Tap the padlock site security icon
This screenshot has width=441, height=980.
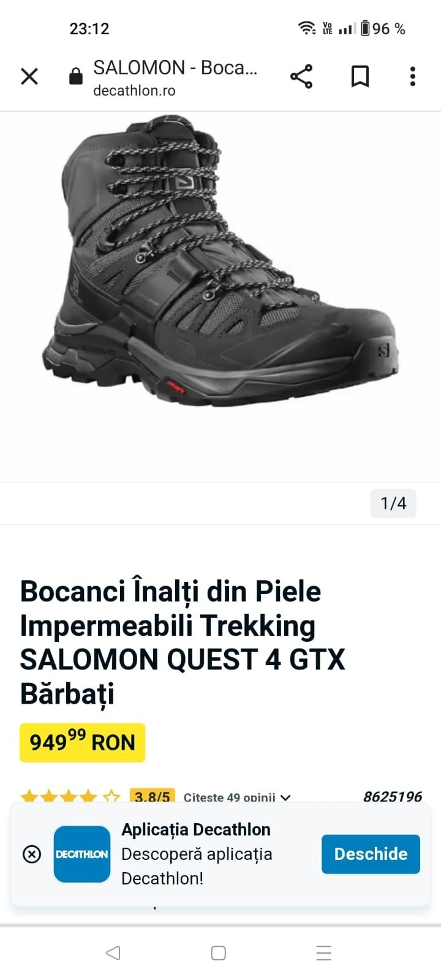(x=76, y=77)
